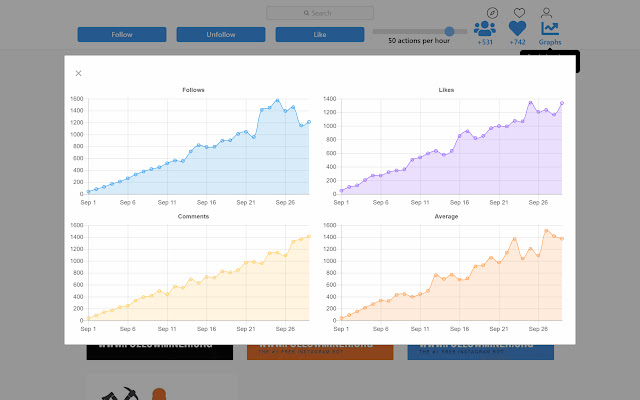Click the Follow button
Viewport: 640px width, 400px height.
(122, 34)
